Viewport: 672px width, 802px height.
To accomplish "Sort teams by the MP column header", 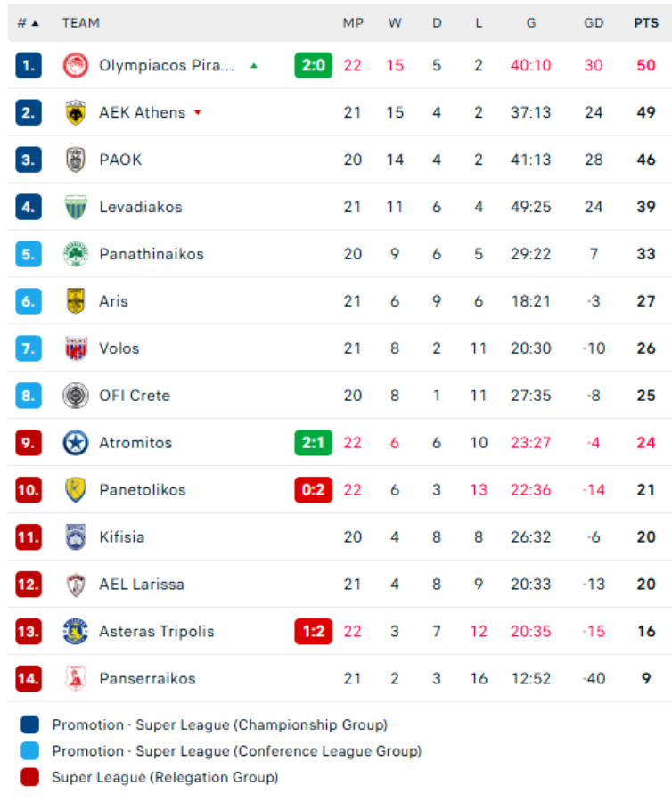I will tap(353, 23).
